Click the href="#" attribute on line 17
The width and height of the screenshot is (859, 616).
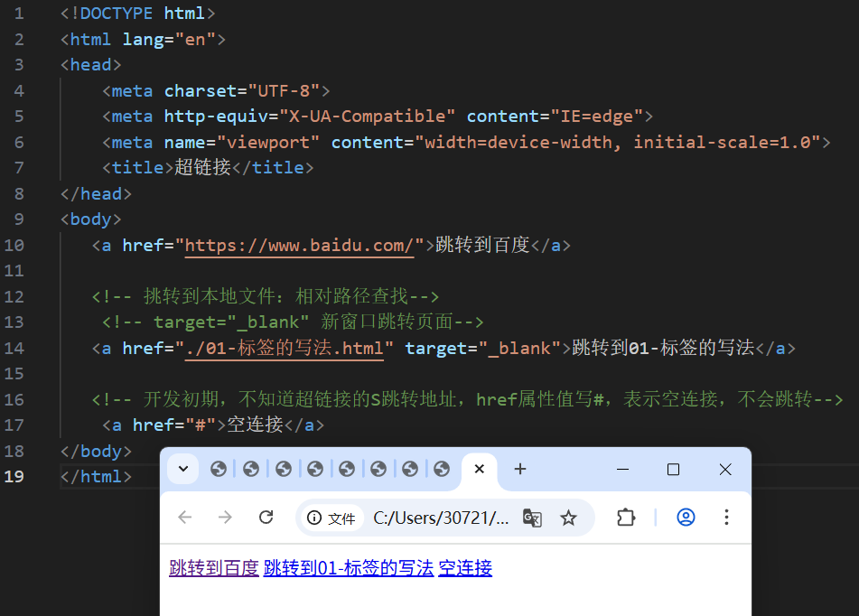(x=173, y=425)
